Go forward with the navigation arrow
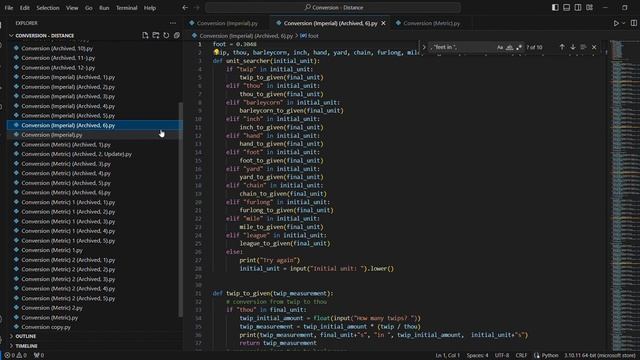The height and width of the screenshot is (360, 640). coord(197,7)
